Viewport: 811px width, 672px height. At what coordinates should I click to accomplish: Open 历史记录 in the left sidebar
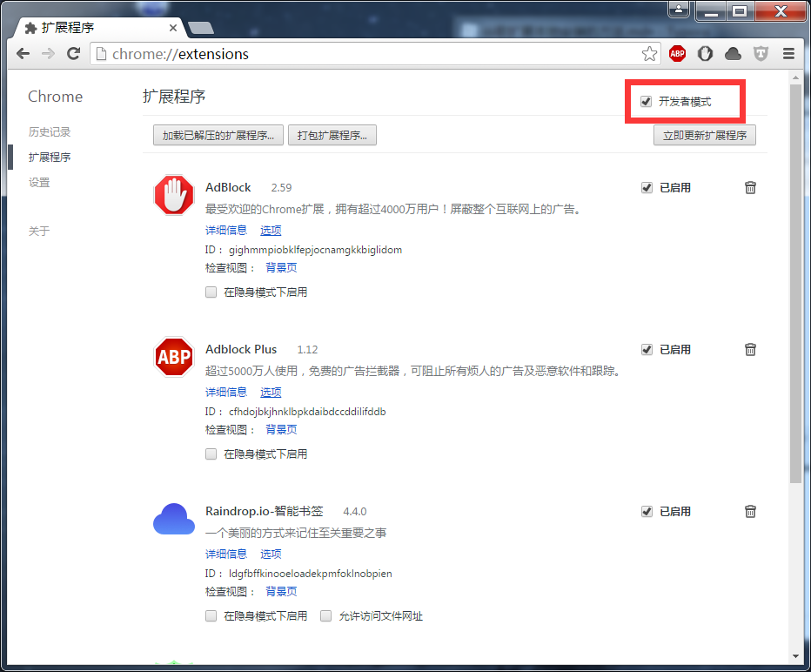50,132
